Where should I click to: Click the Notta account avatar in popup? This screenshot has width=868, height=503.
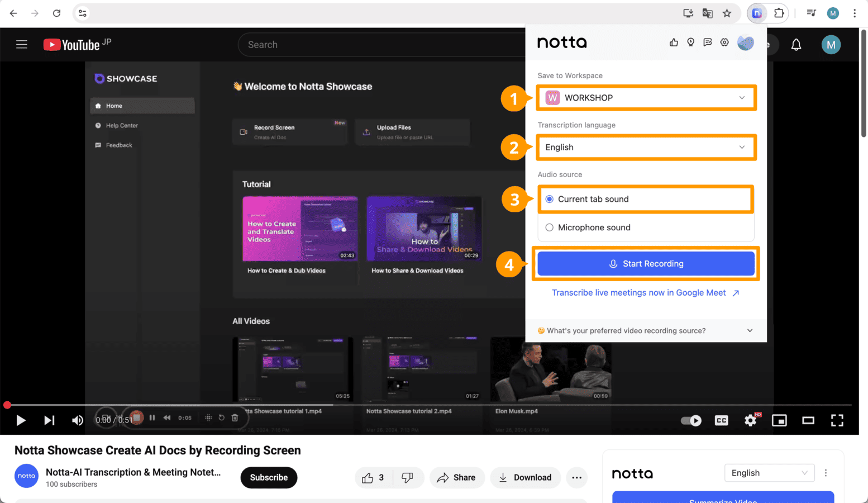(x=746, y=42)
